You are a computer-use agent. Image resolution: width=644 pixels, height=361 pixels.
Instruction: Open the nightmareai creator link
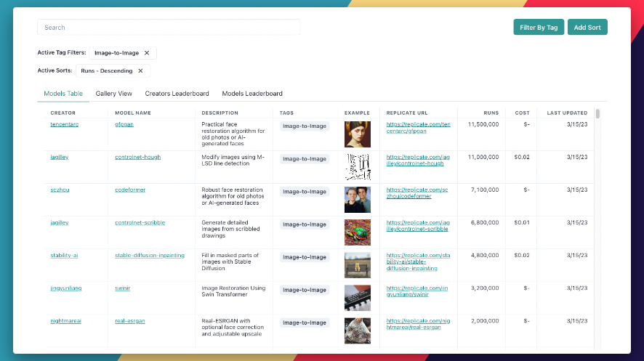65,321
